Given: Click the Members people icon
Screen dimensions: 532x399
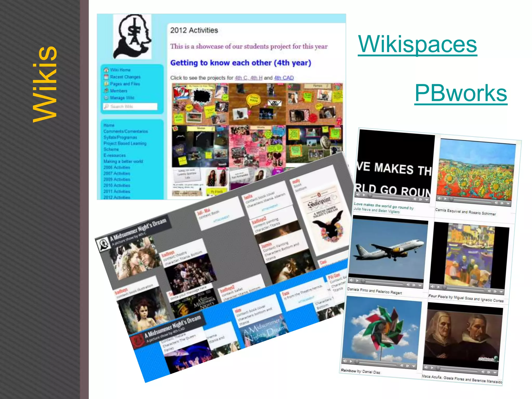Looking at the screenshot, I should [x=106, y=91].
